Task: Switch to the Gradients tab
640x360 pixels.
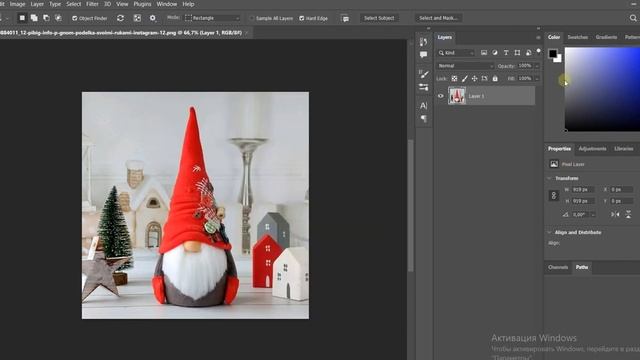Action: pyautogui.click(x=606, y=37)
